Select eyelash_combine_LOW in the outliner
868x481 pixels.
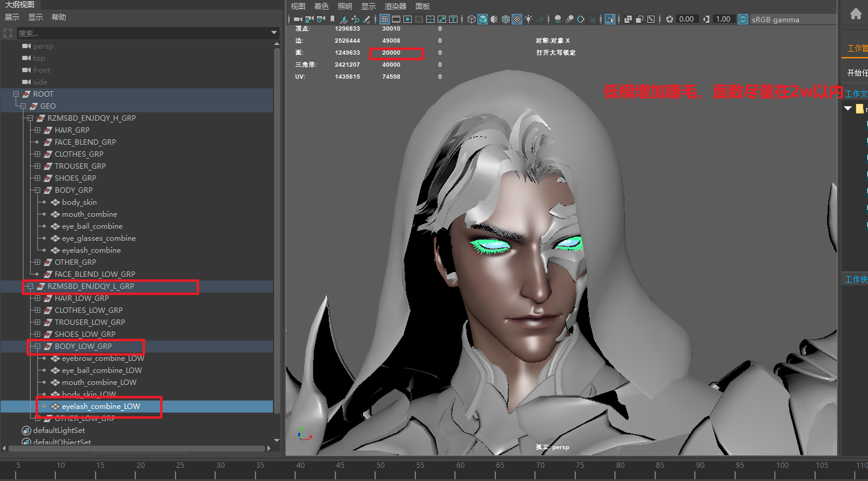pos(101,407)
